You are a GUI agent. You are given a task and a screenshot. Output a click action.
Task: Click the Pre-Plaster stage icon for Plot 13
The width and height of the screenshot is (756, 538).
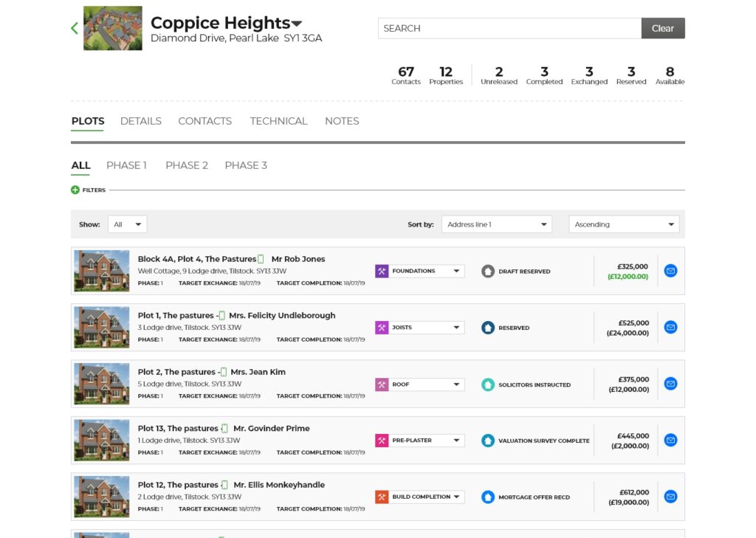pos(381,440)
